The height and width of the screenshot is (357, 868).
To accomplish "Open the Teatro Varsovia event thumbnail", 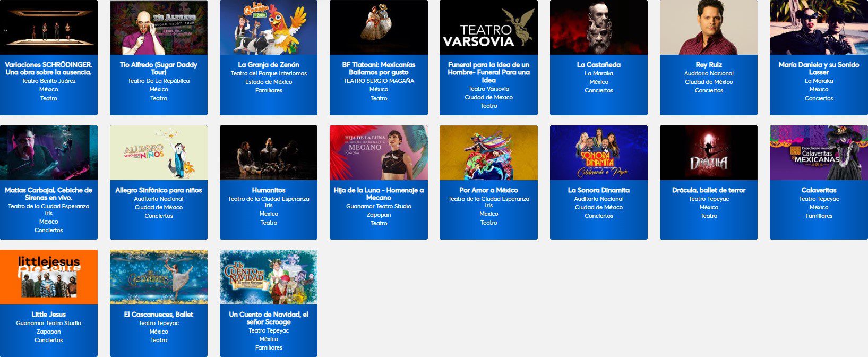I will coord(488,27).
